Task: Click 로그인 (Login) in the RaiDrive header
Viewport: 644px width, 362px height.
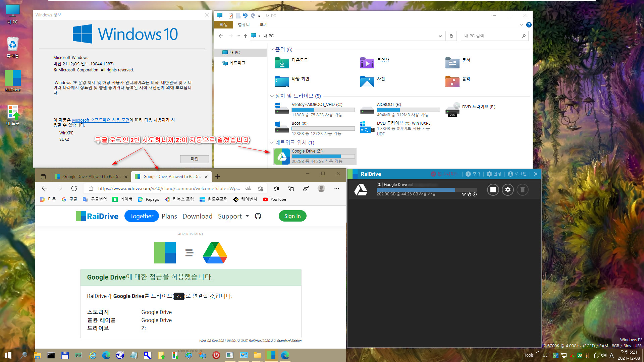Action: [517, 174]
